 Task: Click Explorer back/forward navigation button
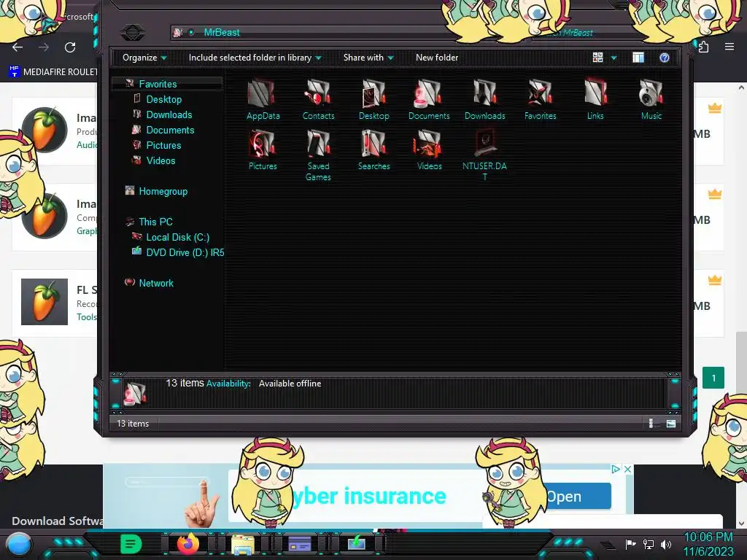pos(133,33)
